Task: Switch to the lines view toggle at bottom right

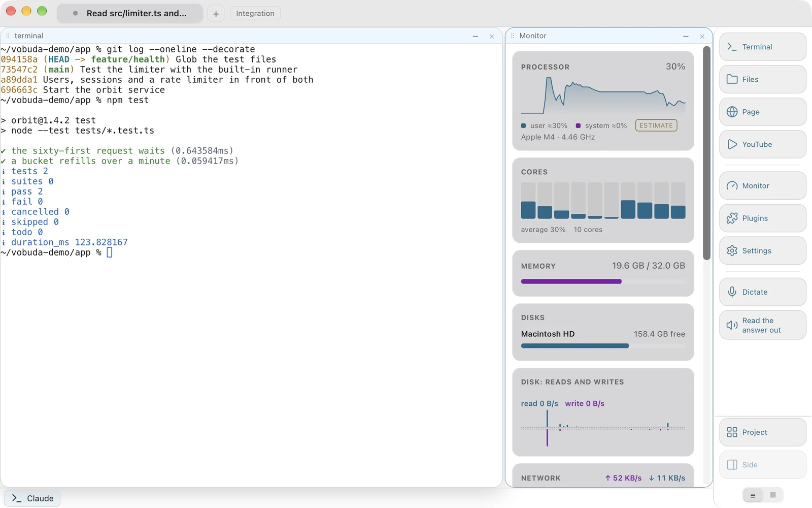Action: (753, 495)
